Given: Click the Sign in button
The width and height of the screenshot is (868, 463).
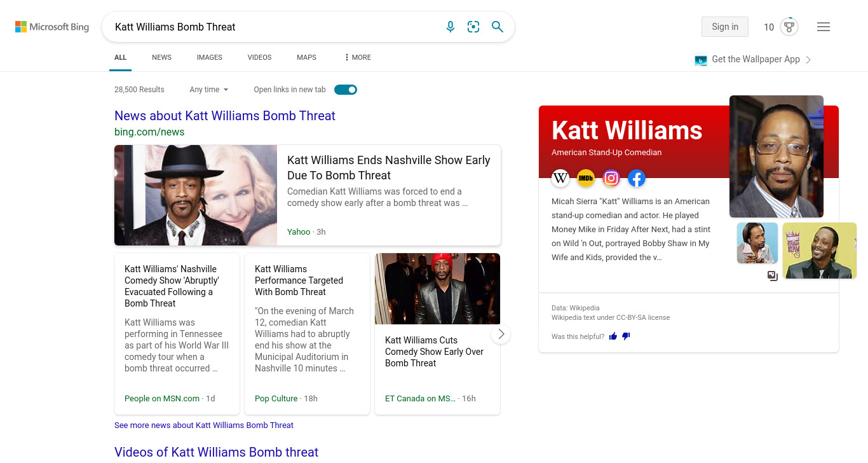Looking at the screenshot, I should tap(725, 27).
